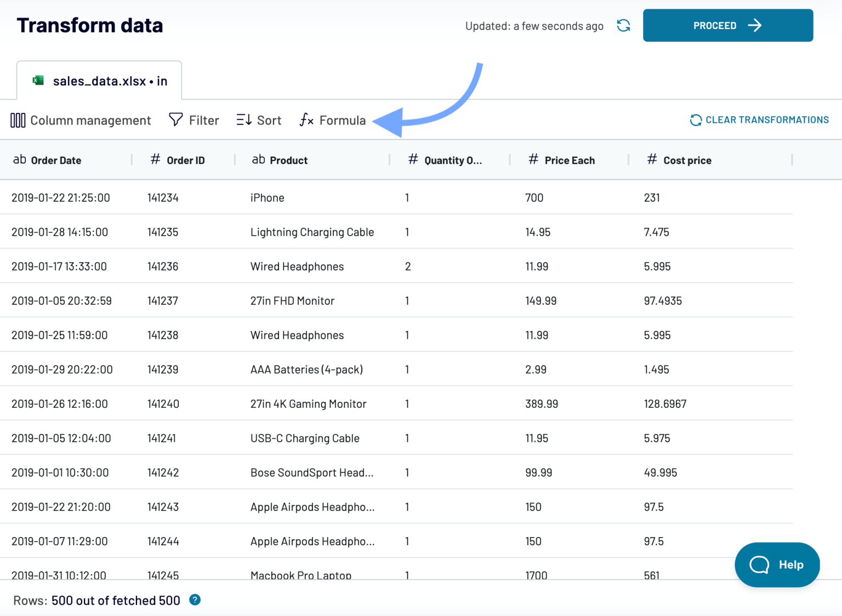Open the Formula editor
Screen dimensions: 842x616
point(332,120)
